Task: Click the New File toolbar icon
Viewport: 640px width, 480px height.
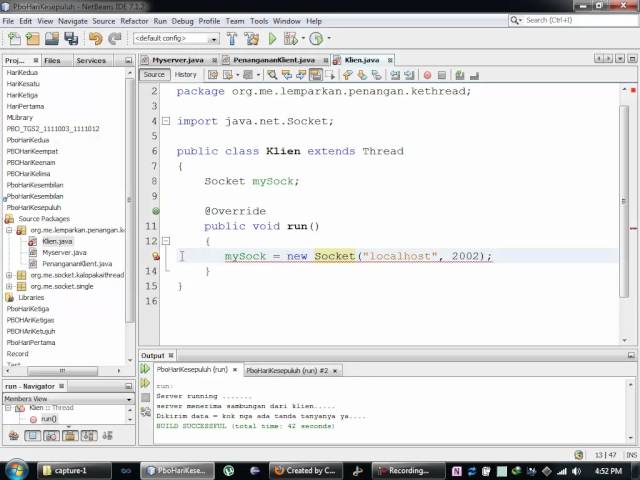Action: pyautogui.click(x=14, y=39)
